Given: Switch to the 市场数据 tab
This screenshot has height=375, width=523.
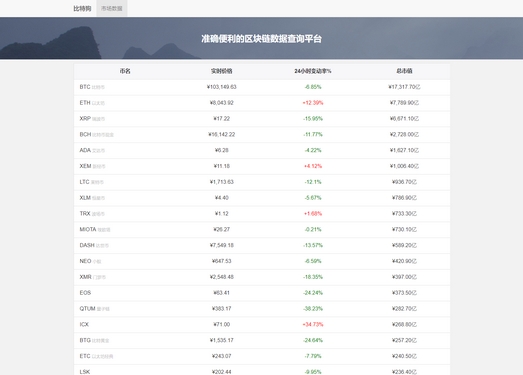Looking at the screenshot, I should tap(112, 8).
